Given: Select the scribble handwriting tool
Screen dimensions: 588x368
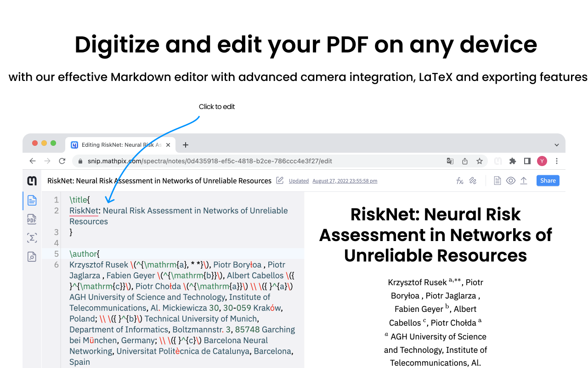Looking at the screenshot, I should coord(473,181).
